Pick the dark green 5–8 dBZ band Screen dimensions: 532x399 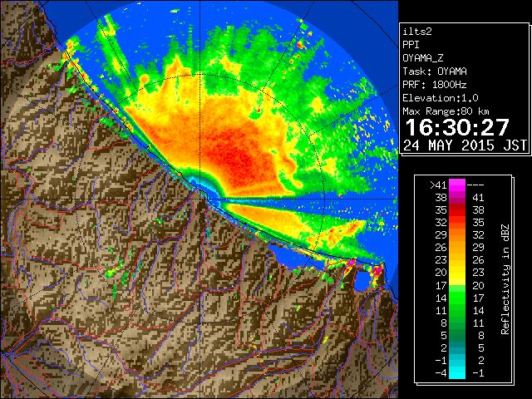click(x=457, y=335)
